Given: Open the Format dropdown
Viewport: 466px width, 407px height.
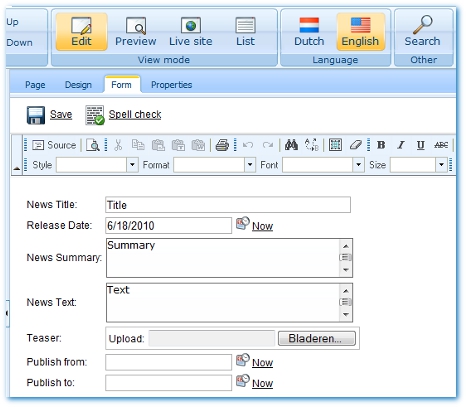Looking at the screenshot, I should coord(250,165).
